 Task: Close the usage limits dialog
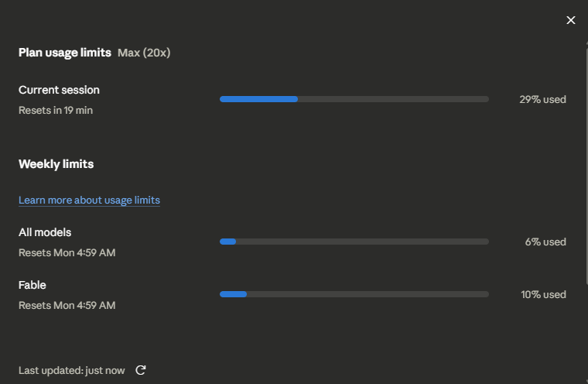(x=570, y=20)
